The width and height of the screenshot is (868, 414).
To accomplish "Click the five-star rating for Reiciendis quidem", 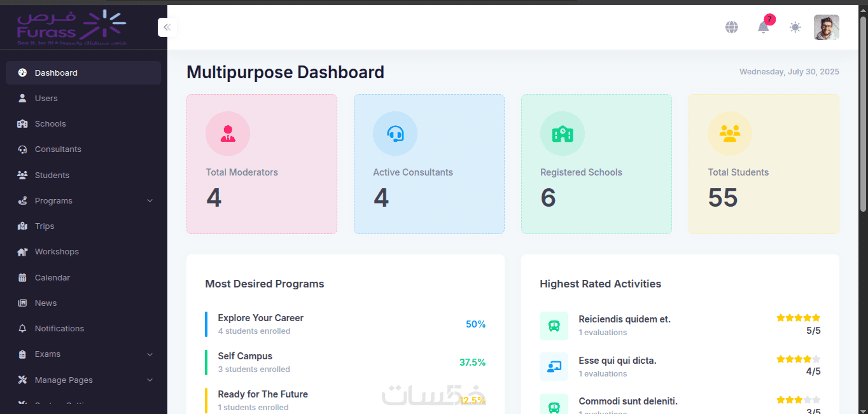I will [x=799, y=318].
